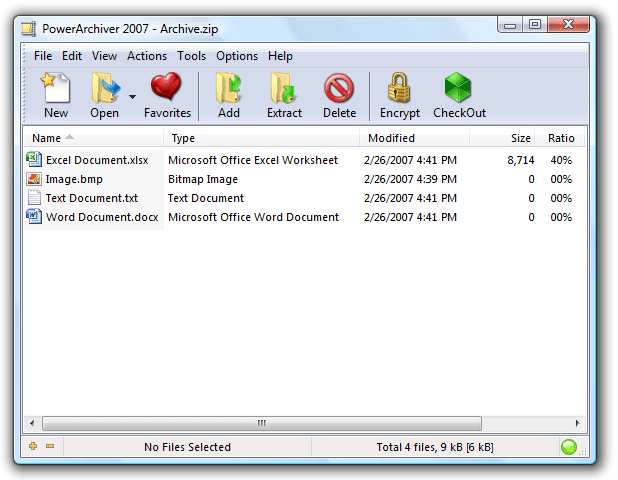Click the scroll right arrow

(577, 424)
